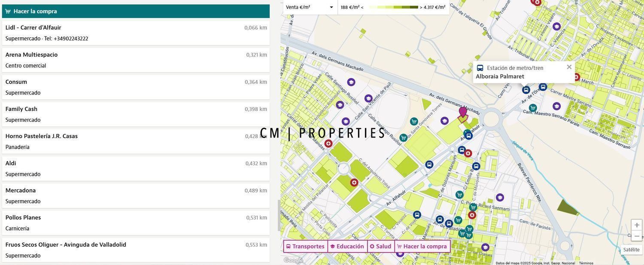Zoom in on the map
Image resolution: width=644 pixels, height=265 pixels.
[637, 225]
